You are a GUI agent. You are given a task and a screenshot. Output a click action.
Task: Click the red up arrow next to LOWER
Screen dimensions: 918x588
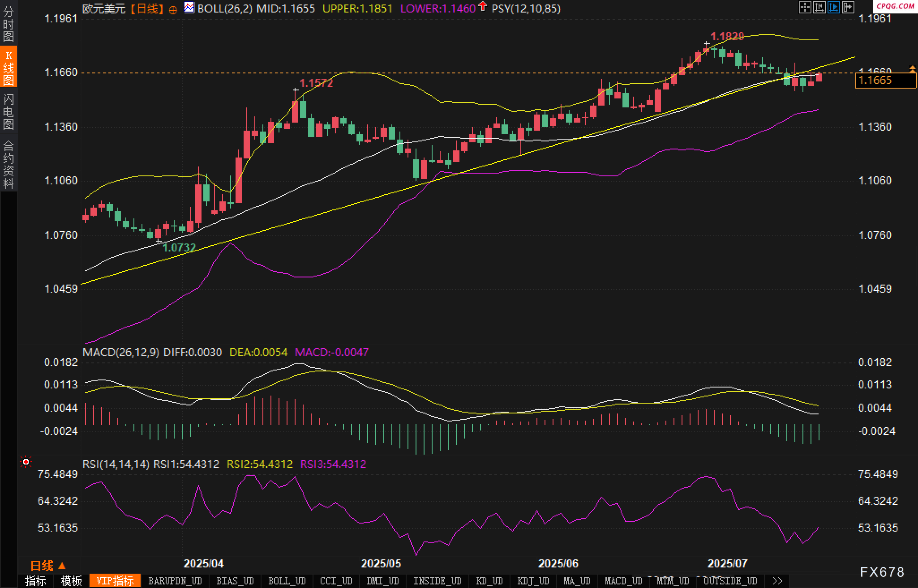point(483,6)
